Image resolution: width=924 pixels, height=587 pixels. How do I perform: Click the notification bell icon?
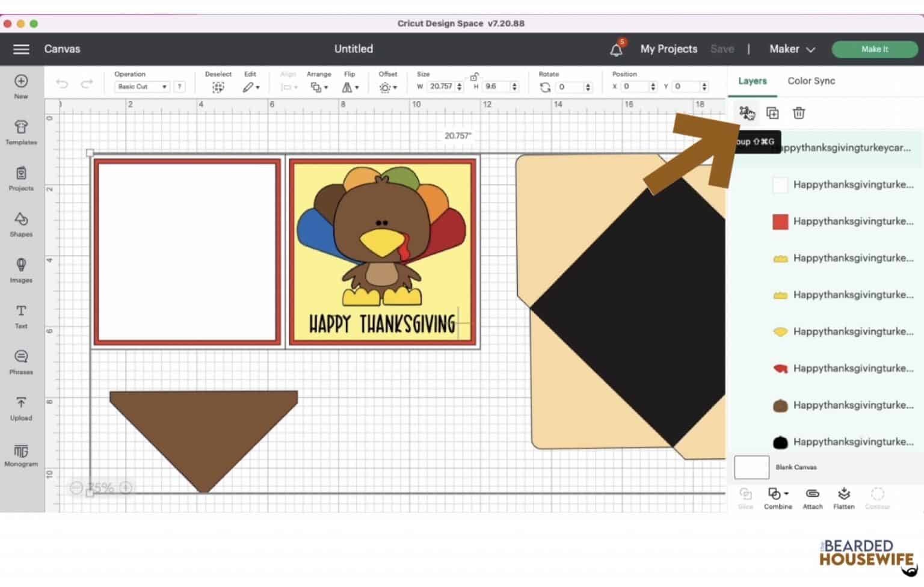(x=617, y=49)
